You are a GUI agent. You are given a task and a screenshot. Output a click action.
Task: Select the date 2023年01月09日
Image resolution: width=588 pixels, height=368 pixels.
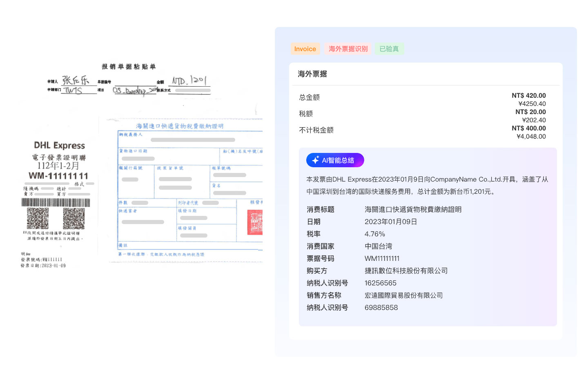pos(391,222)
